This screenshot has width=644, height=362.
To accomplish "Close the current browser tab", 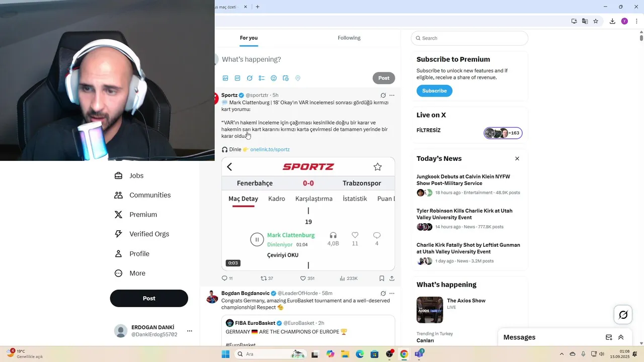I will (246, 7).
